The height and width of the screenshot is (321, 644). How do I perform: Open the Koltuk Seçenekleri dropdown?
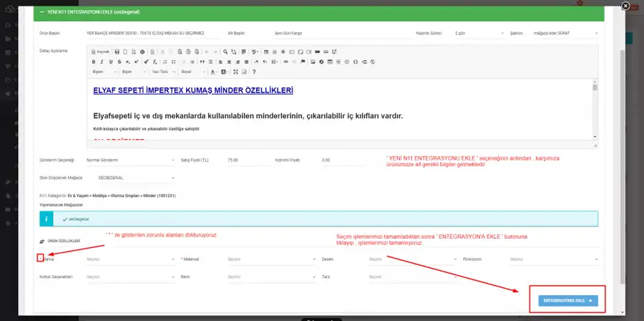click(x=131, y=277)
